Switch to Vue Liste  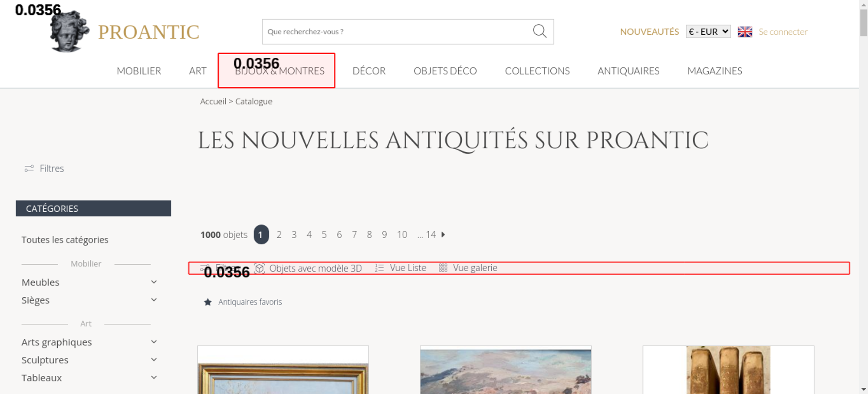tap(408, 268)
